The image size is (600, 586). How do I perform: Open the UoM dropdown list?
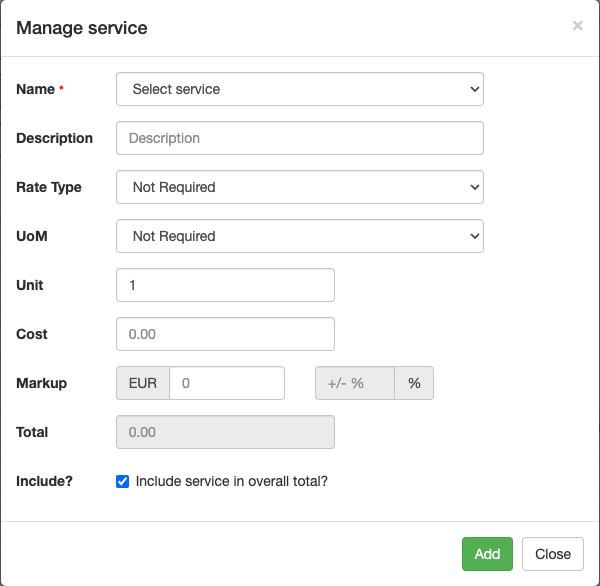(x=300, y=236)
